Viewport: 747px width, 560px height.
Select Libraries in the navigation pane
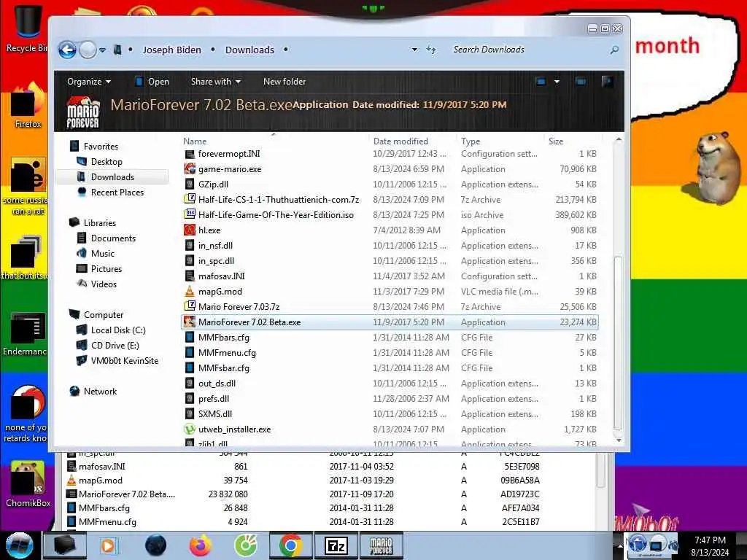coord(99,222)
